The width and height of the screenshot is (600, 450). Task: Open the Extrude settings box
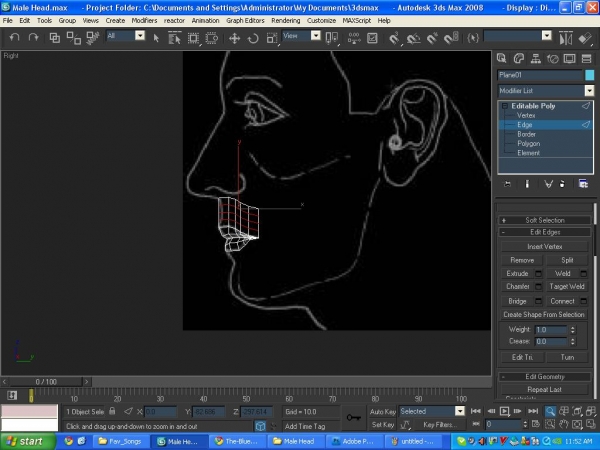point(538,274)
